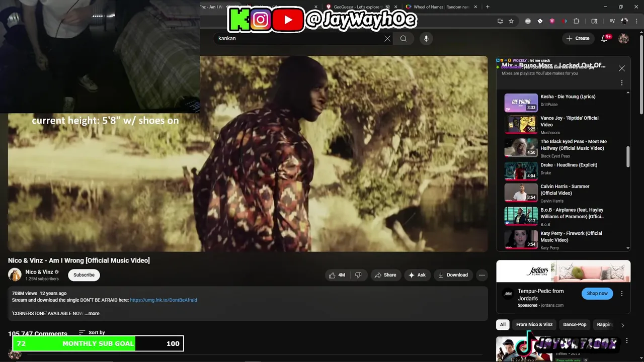The width and height of the screenshot is (644, 362).
Task: Open the ABP ad blocker extension
Action: [528, 21]
